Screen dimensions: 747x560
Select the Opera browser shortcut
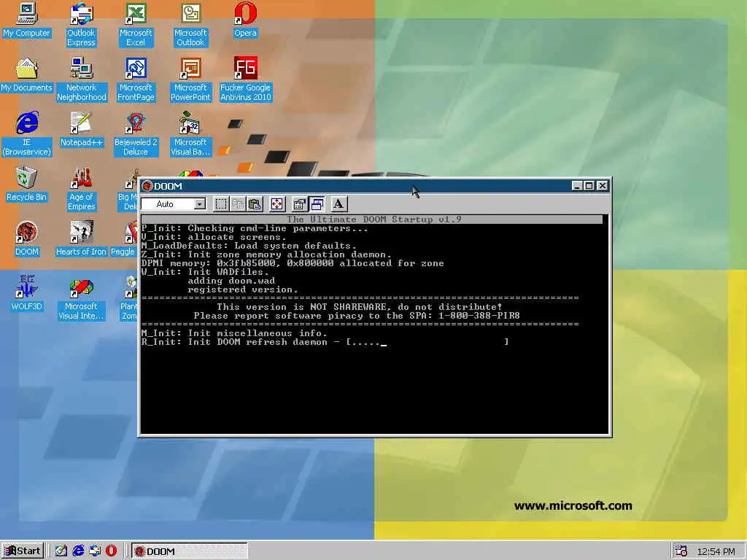[245, 20]
